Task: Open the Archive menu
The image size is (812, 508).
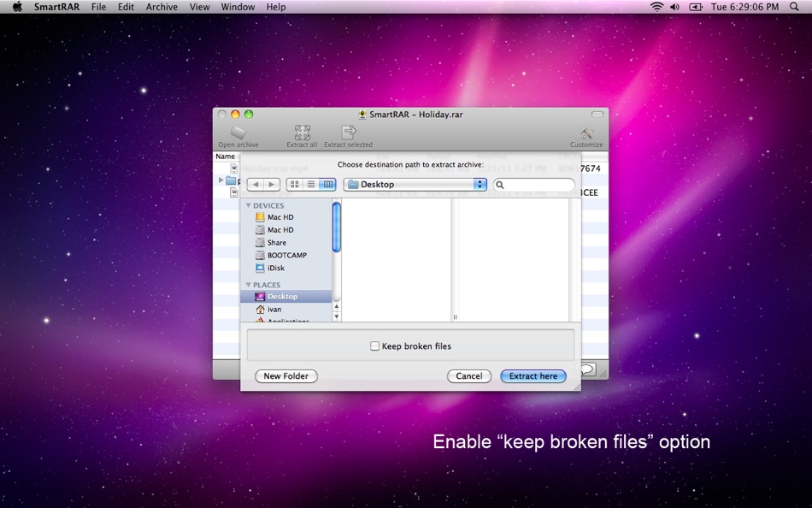Action: [x=162, y=7]
